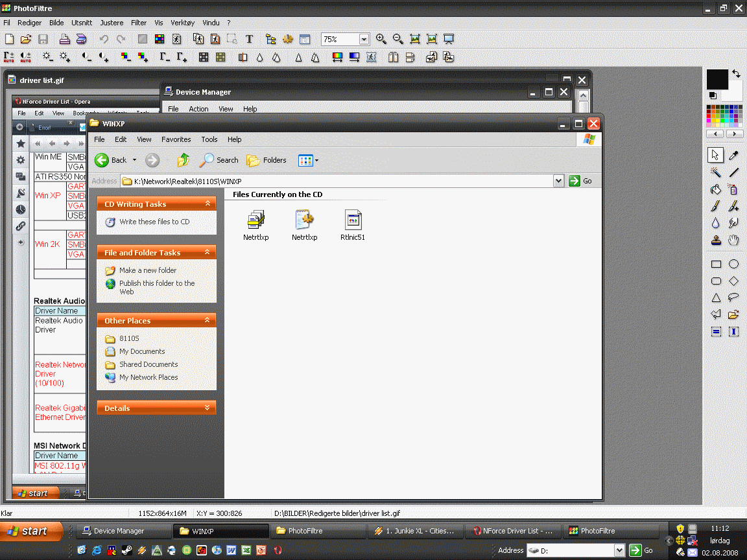747x560 pixels.
Task: Expand the Details panel in the sidebar
Action: tap(207, 408)
